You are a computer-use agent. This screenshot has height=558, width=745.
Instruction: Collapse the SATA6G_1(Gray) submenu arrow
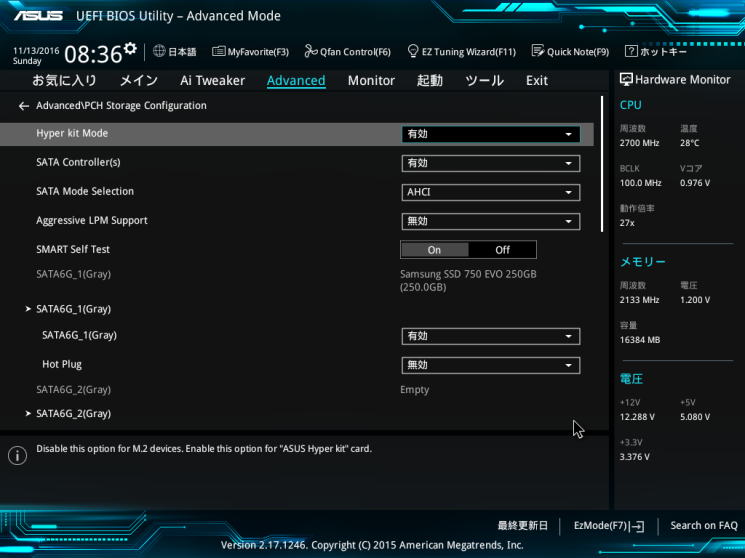(28, 309)
